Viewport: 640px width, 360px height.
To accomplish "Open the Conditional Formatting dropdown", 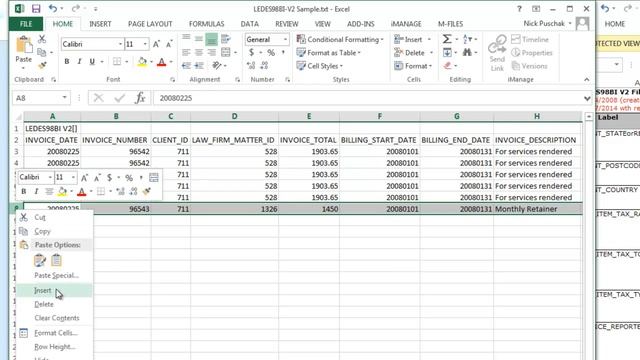I will [x=340, y=40].
